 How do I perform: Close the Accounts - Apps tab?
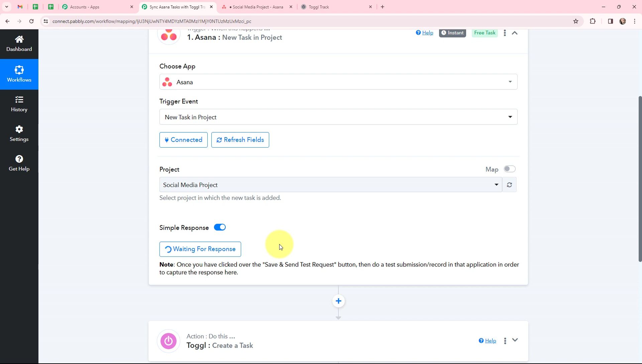point(132,7)
